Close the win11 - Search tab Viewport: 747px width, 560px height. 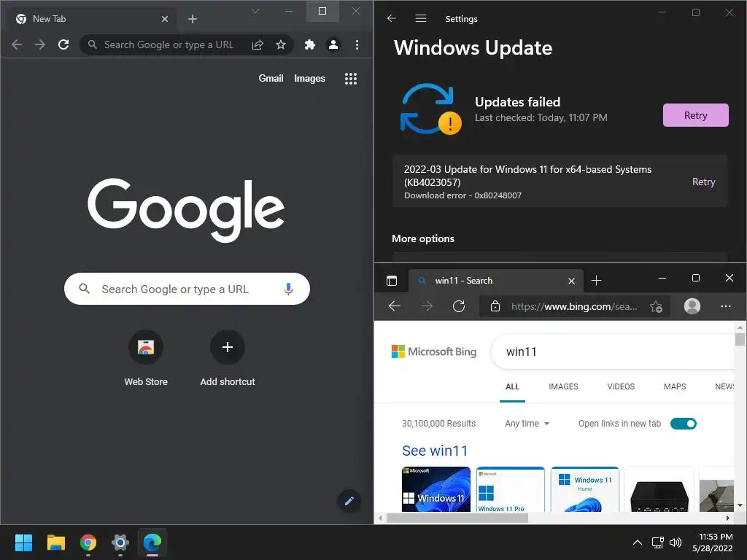tap(571, 281)
